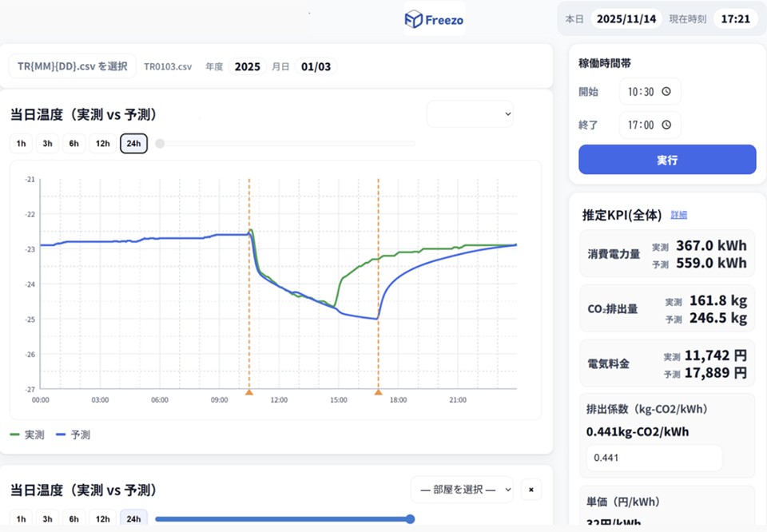
Task: Open clock picker for 開始 time
Action: (x=666, y=92)
